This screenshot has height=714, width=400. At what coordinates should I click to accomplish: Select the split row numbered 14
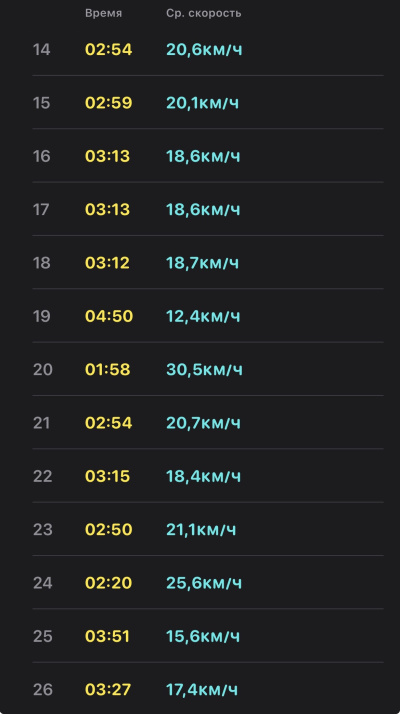click(208, 49)
